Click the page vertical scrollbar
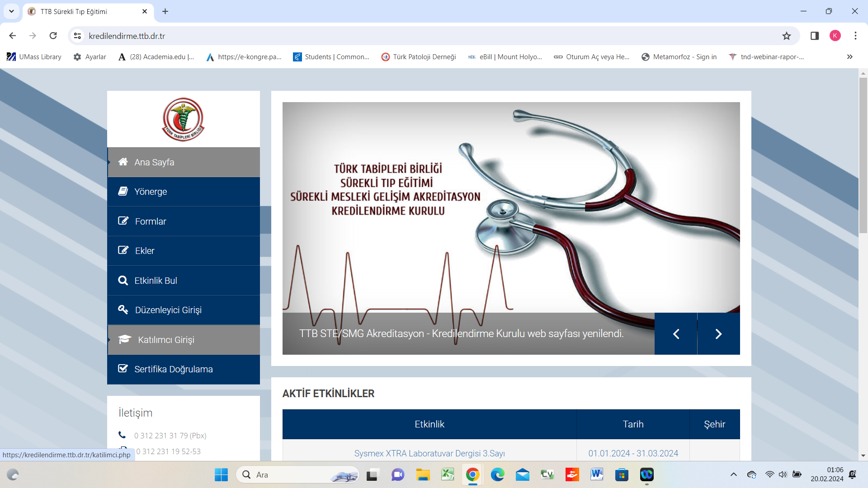Image resolution: width=868 pixels, height=488 pixels. pyautogui.click(x=863, y=156)
